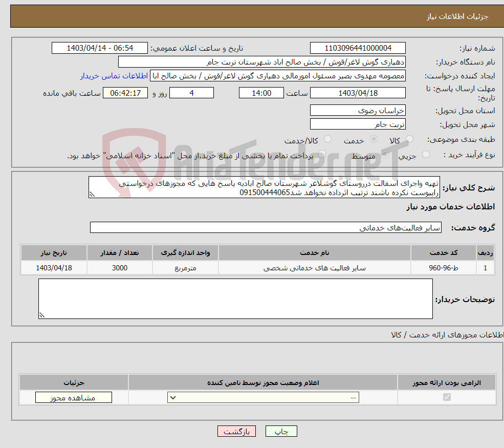
Task: Click service code ط-96-960 cell
Action: coord(444,268)
